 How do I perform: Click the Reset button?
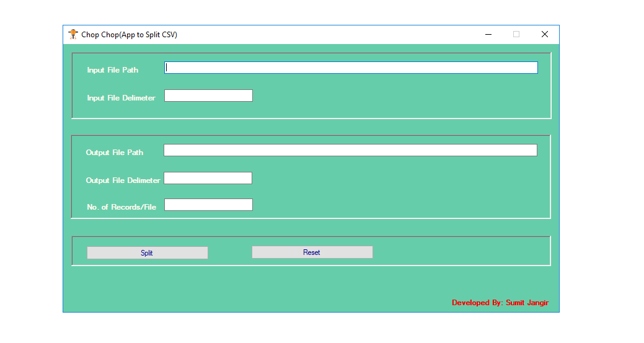click(x=312, y=252)
